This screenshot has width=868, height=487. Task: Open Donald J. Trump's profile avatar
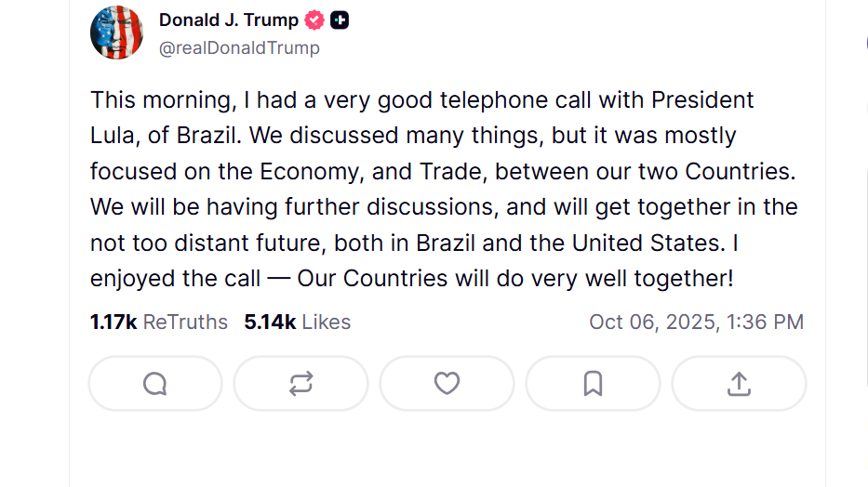click(116, 33)
